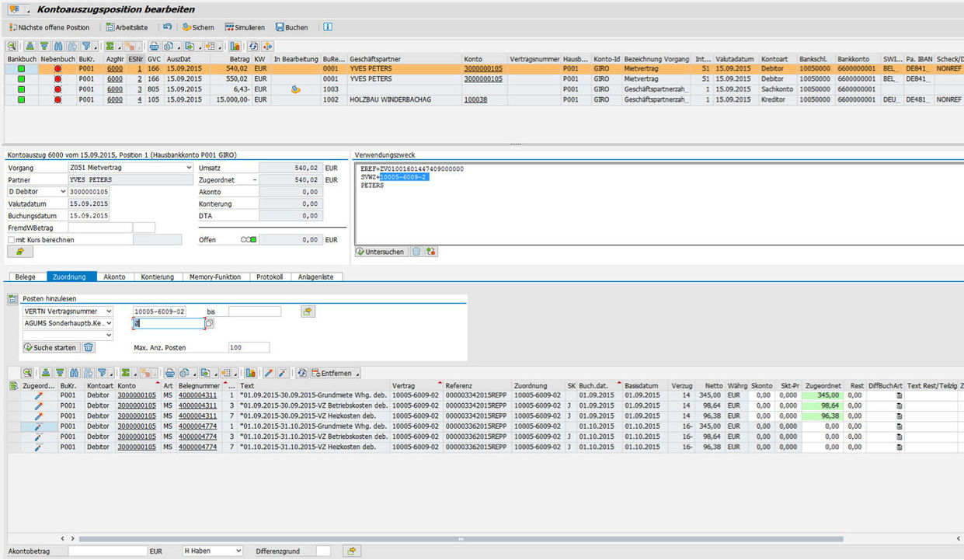Click the print icon in upper grid toolbar
964x560 pixels.
pyautogui.click(x=154, y=47)
